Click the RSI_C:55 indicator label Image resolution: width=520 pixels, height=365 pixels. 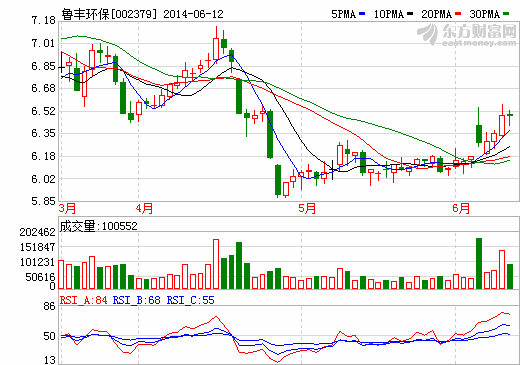point(190,300)
